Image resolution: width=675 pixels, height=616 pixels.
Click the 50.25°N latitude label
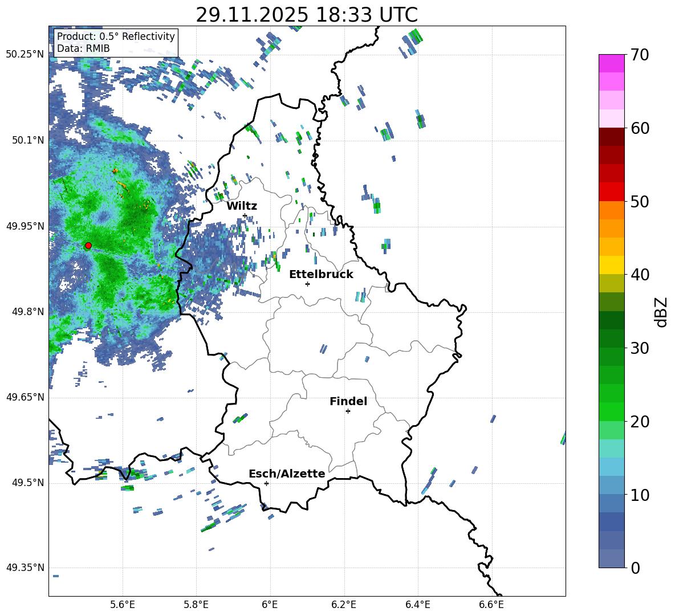pos(25,55)
